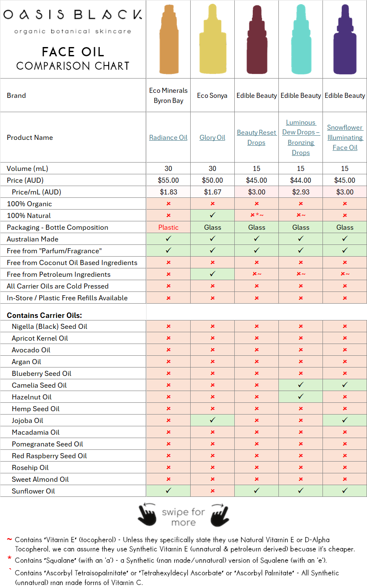The height and width of the screenshot is (588, 367).
Task: Click the '$1.83' price per mL cell
Action: point(168,192)
